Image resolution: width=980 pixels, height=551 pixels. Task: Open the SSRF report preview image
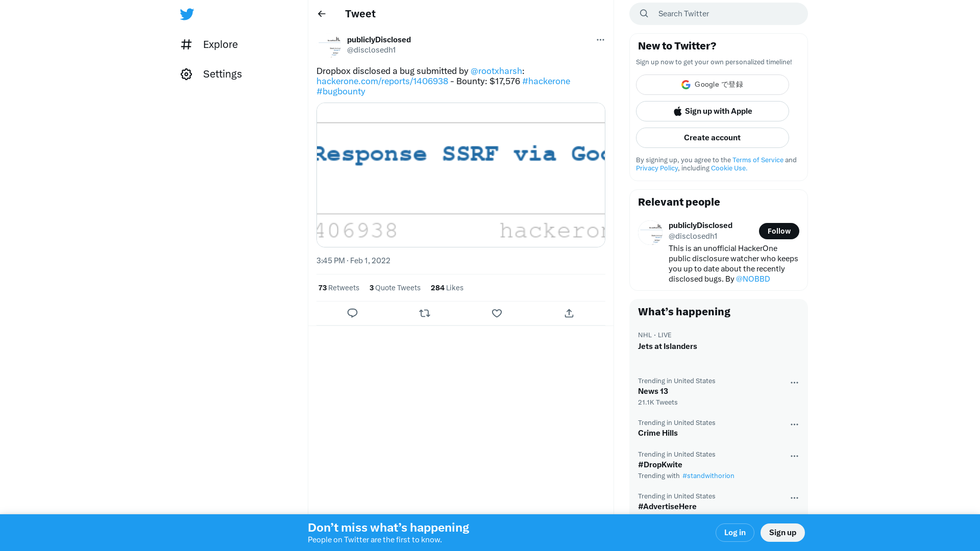click(x=461, y=175)
